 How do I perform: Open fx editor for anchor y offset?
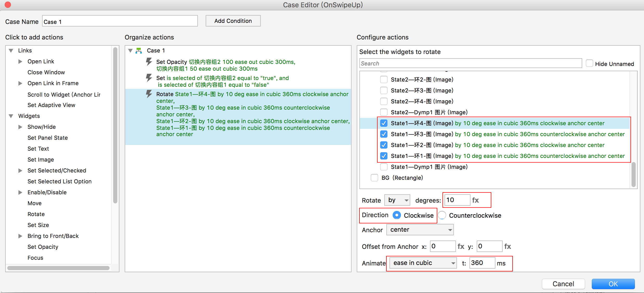(508, 246)
